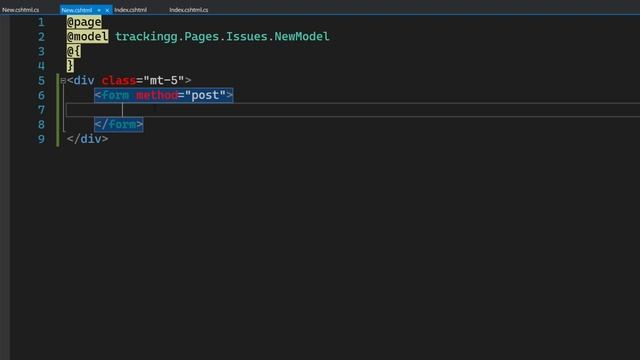
Task: Close the New.cshtml tab
Action: pyautogui.click(x=107, y=10)
